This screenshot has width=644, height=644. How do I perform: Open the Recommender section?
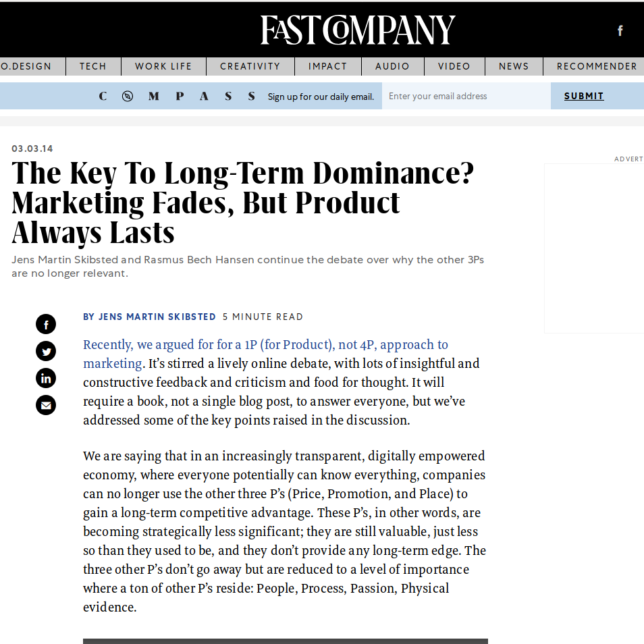(594, 67)
